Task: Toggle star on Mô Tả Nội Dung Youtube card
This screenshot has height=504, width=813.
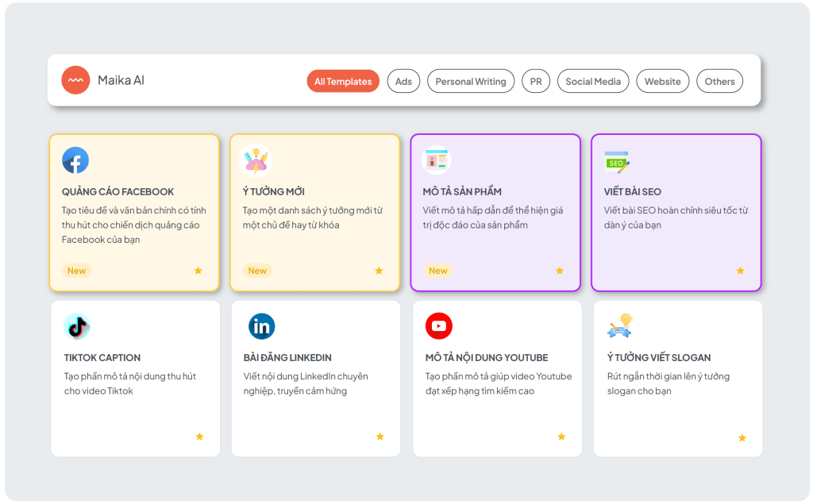Action: click(561, 437)
